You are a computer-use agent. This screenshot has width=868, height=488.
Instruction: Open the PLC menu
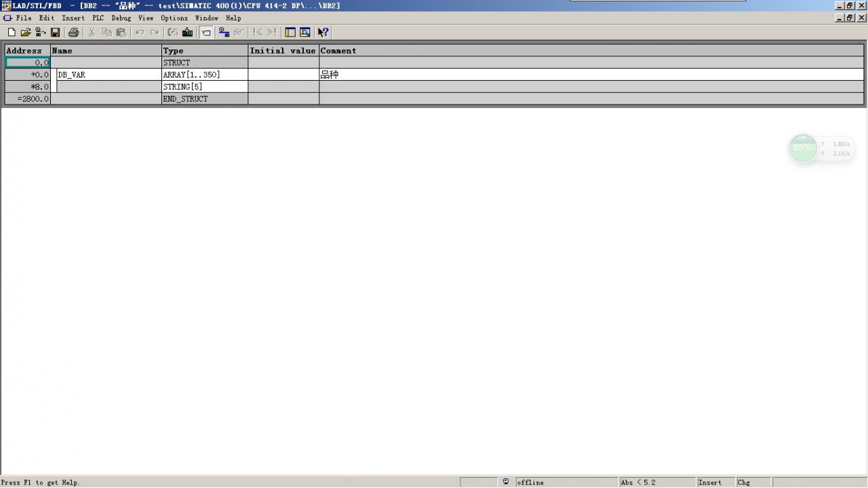pyautogui.click(x=98, y=18)
